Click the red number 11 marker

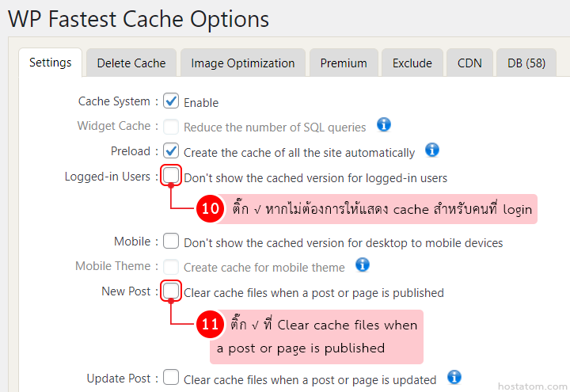click(210, 325)
